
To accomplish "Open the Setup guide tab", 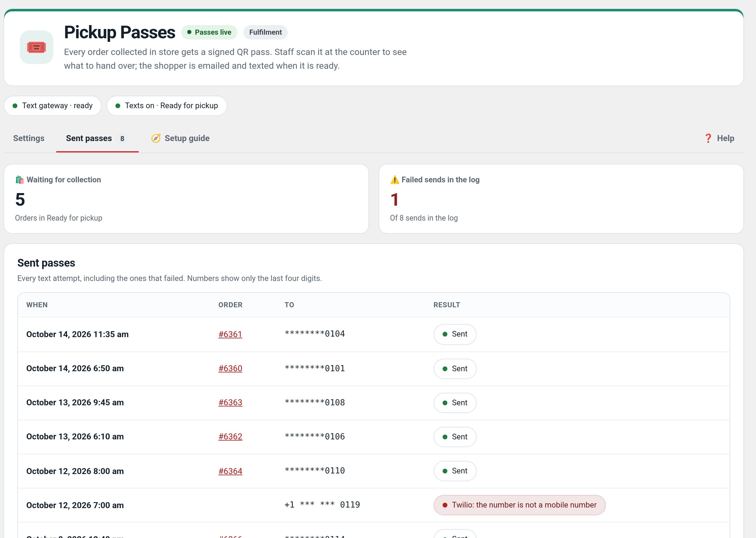I will pyautogui.click(x=180, y=138).
